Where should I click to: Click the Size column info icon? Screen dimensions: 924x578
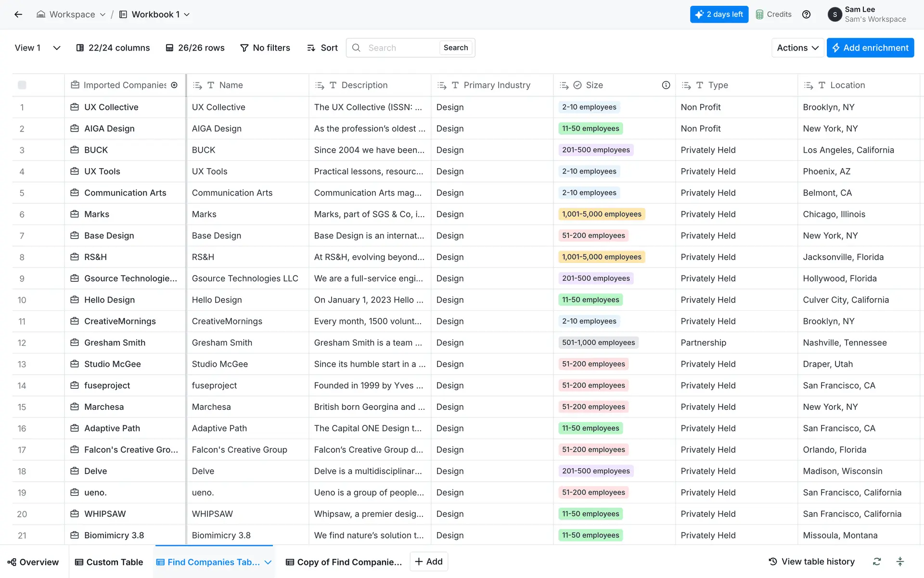pyautogui.click(x=666, y=85)
